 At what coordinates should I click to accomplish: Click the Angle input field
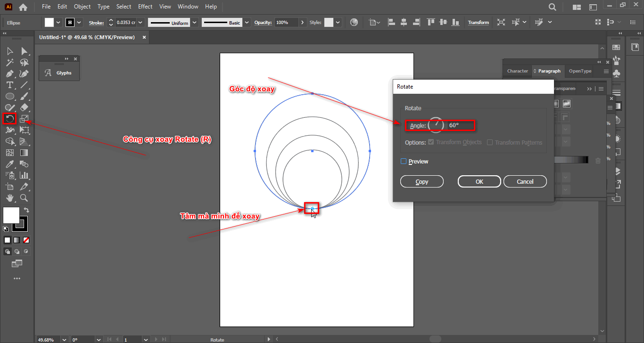[x=460, y=125]
